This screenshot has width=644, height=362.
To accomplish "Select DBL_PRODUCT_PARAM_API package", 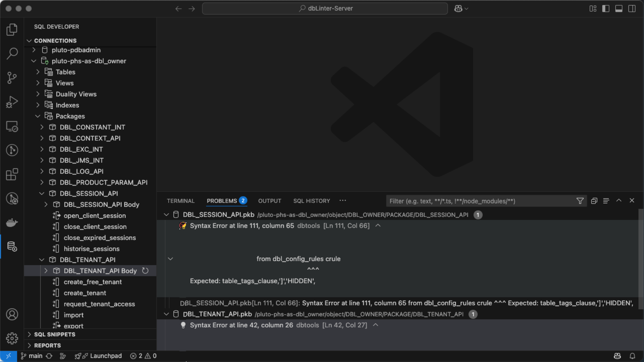I will click(x=103, y=183).
